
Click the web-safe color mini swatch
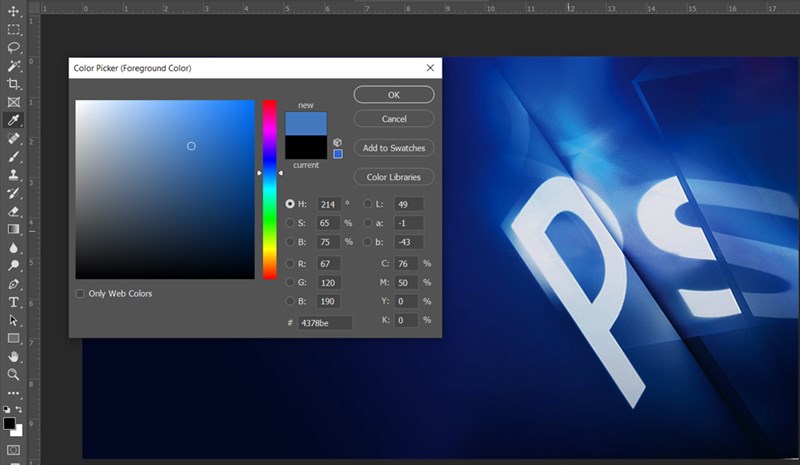338,154
